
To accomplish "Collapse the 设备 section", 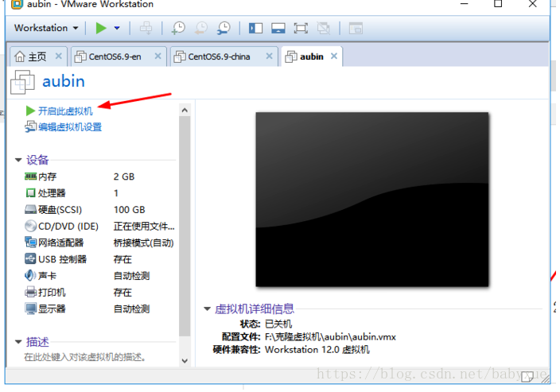I will pyautogui.click(x=18, y=160).
